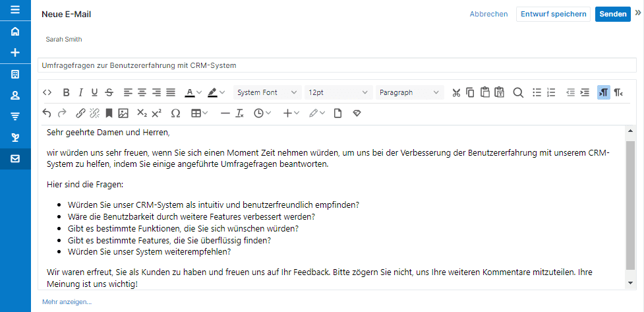Toggle left-to-right text direction
Screen dimensions: 644x312
[x=603, y=92]
